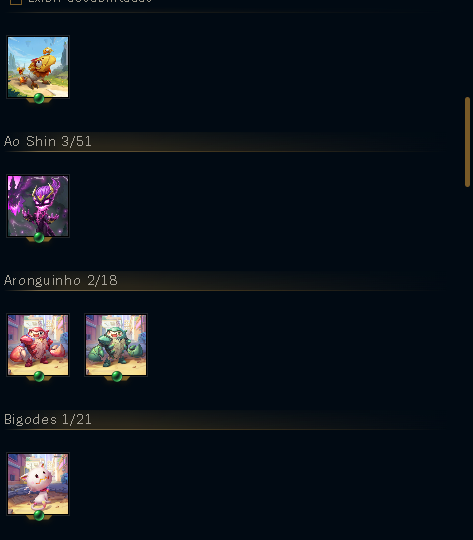Click the green gem under the red crab
This screenshot has width=473, height=540.
(39, 376)
